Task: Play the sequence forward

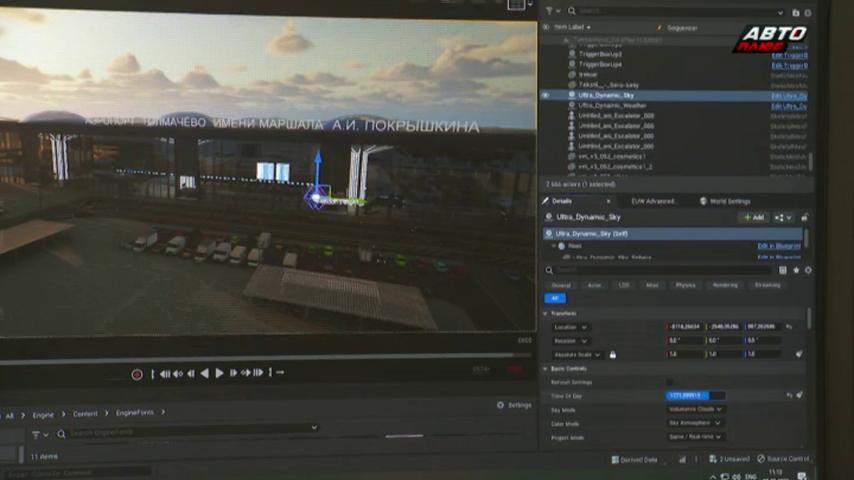Action: (x=219, y=373)
